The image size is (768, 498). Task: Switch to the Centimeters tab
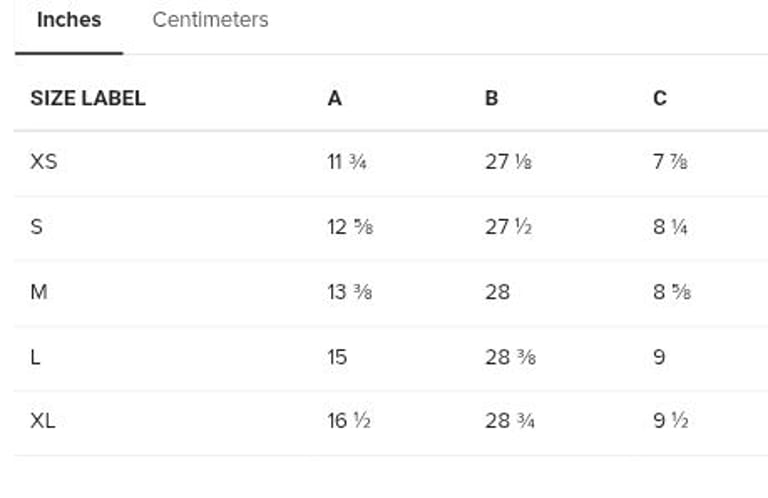pos(210,20)
